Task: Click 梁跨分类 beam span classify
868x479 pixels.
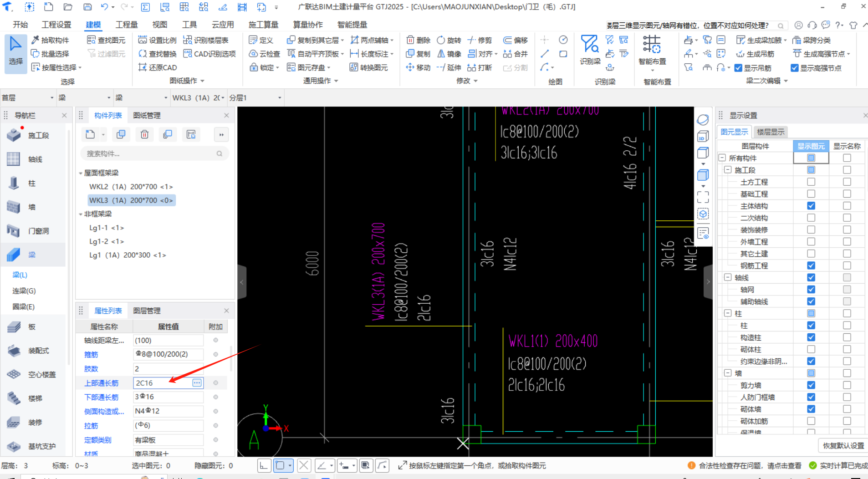Action: click(812, 40)
